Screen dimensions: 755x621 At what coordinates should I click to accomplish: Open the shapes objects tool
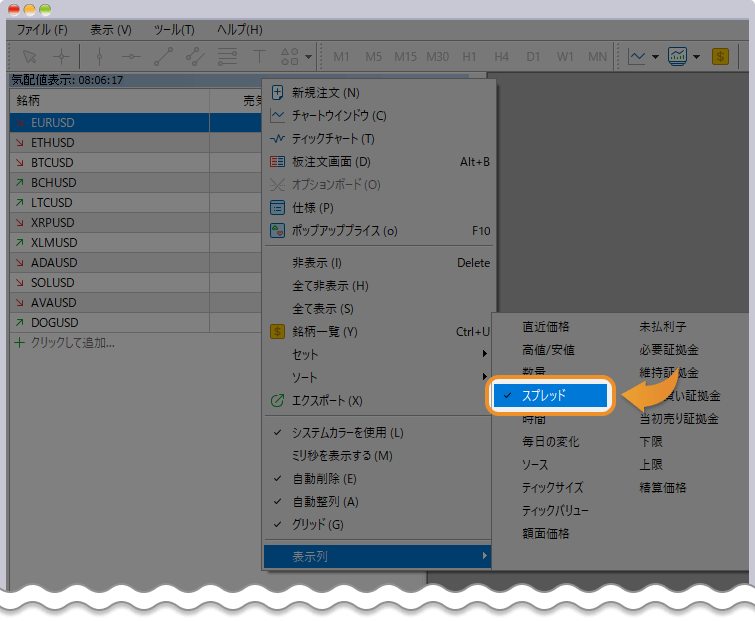click(290, 56)
